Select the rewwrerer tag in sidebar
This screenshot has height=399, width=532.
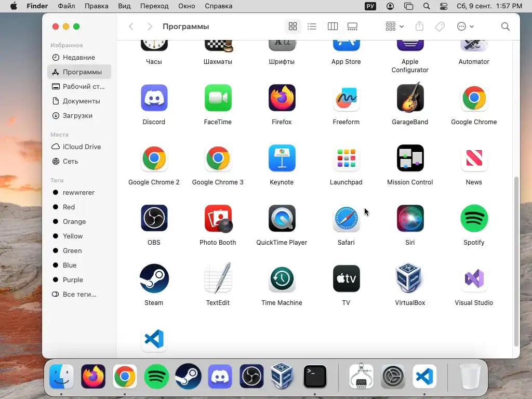click(x=79, y=192)
